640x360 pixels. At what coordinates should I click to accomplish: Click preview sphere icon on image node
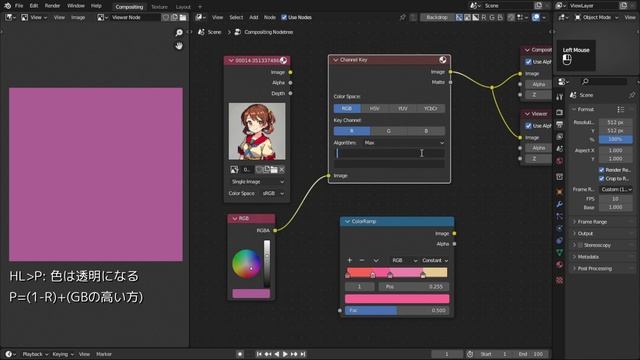(283, 60)
